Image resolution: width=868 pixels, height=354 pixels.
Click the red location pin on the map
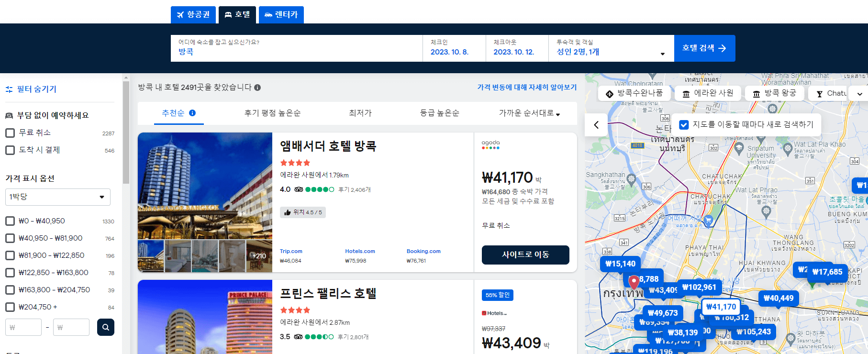634,282
